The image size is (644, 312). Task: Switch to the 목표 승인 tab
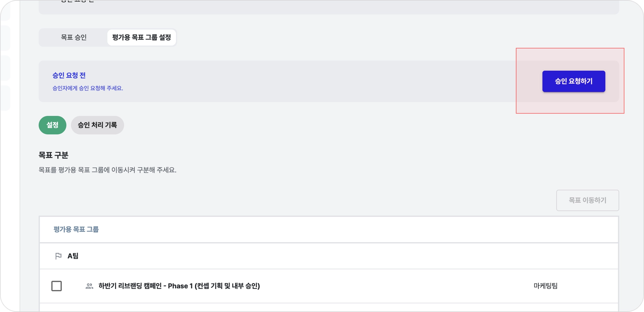point(74,37)
